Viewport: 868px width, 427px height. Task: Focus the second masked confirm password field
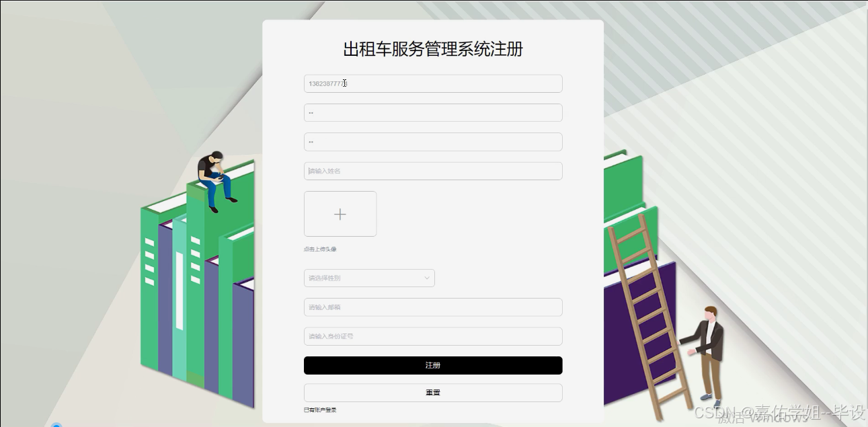coord(433,142)
